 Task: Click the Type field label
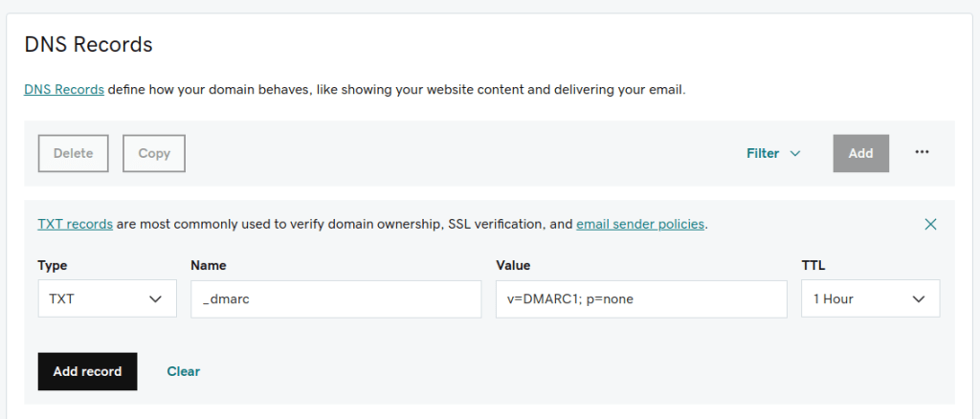[53, 265]
